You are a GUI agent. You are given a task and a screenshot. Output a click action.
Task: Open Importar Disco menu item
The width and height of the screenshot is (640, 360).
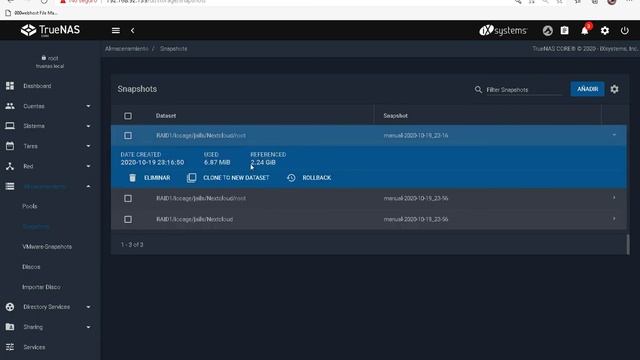tap(41, 287)
